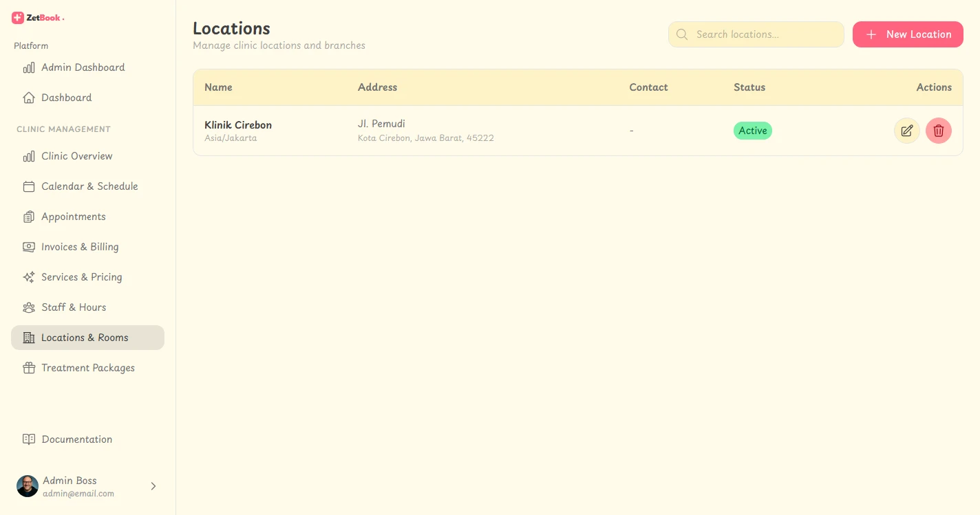Click the Treatment Packages gift icon

(29, 368)
